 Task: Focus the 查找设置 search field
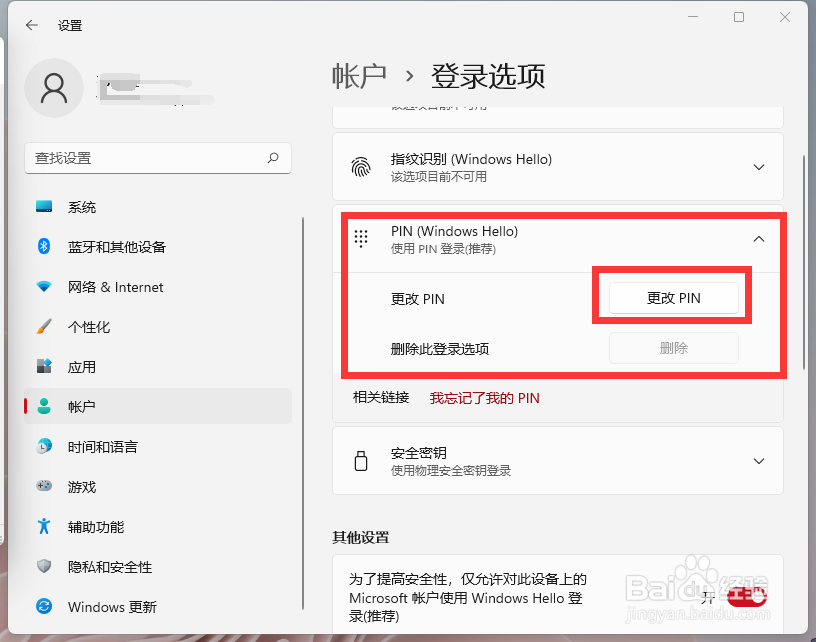pyautogui.click(x=158, y=158)
